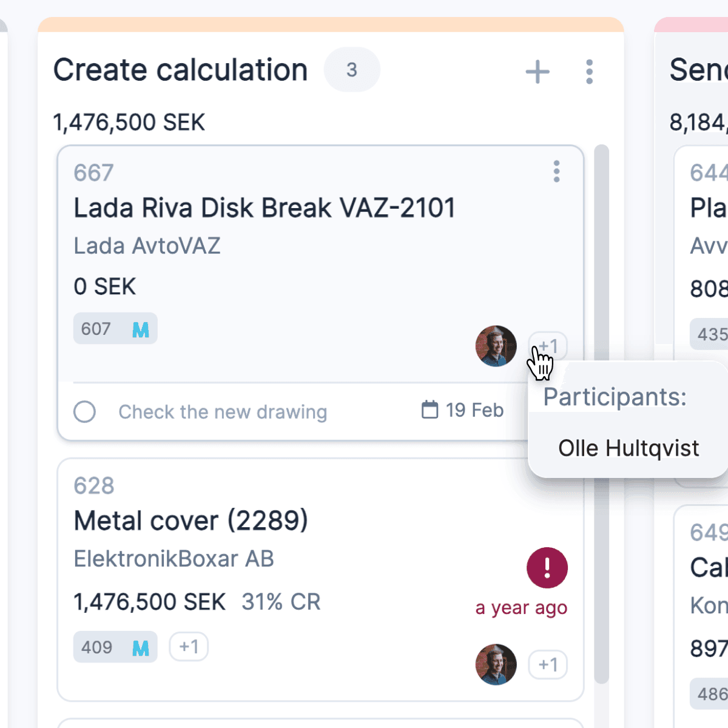Select Olle Hultqvist in Participants popup
Image resolution: width=728 pixels, height=728 pixels.
[629, 448]
